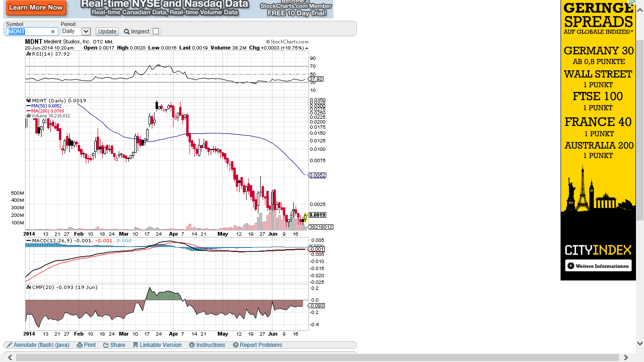Click the horizontal scrollbar left arrow
The height and width of the screenshot is (362, 644).
point(10,358)
